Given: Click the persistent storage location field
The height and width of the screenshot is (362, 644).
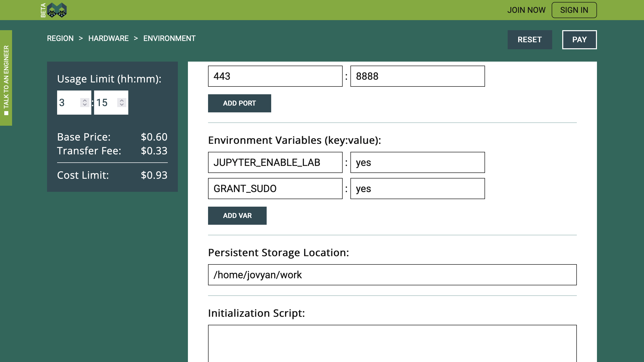Looking at the screenshot, I should pos(392,275).
